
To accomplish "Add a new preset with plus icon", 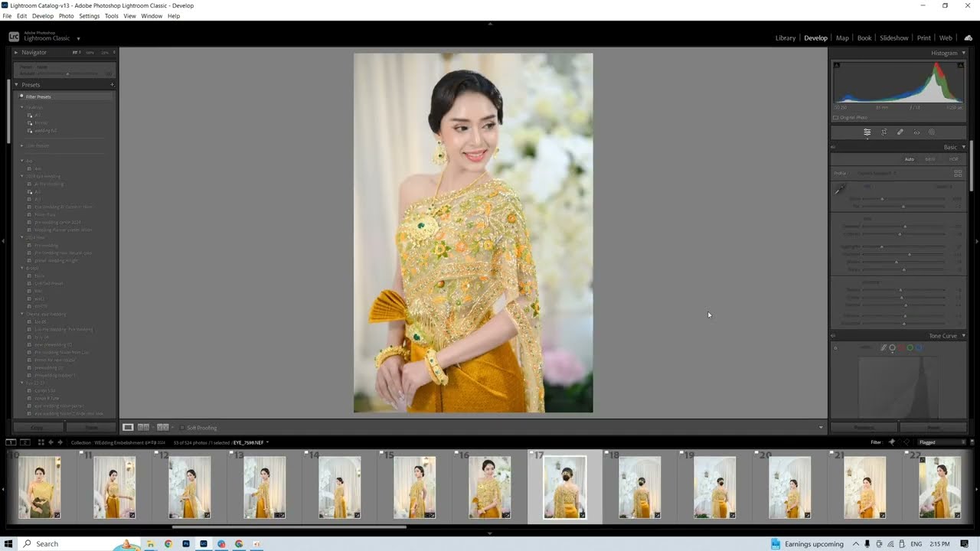I will coord(112,85).
